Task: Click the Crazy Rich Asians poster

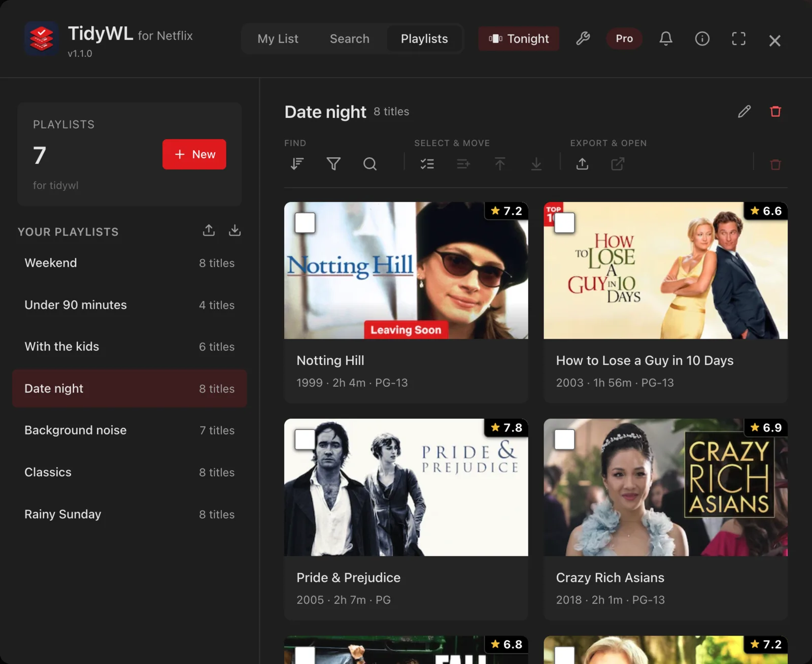Action: (665, 487)
